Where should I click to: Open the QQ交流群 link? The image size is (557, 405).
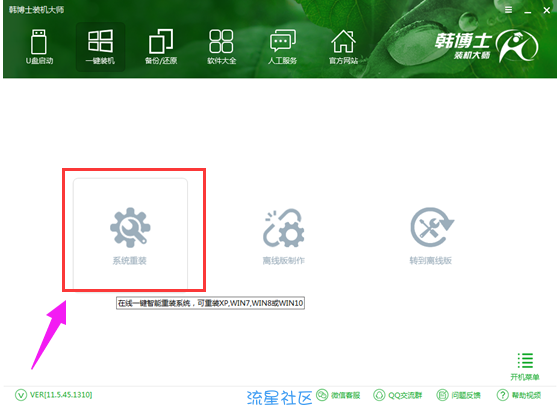398,395
